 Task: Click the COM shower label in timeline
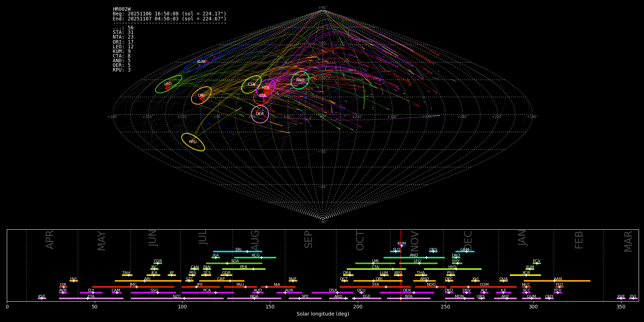tap(484, 285)
